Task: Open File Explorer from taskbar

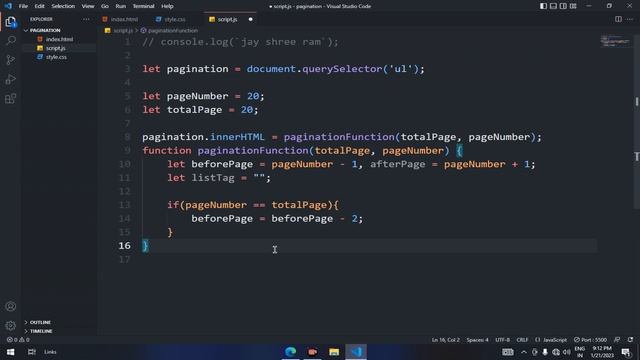Action: (334, 352)
